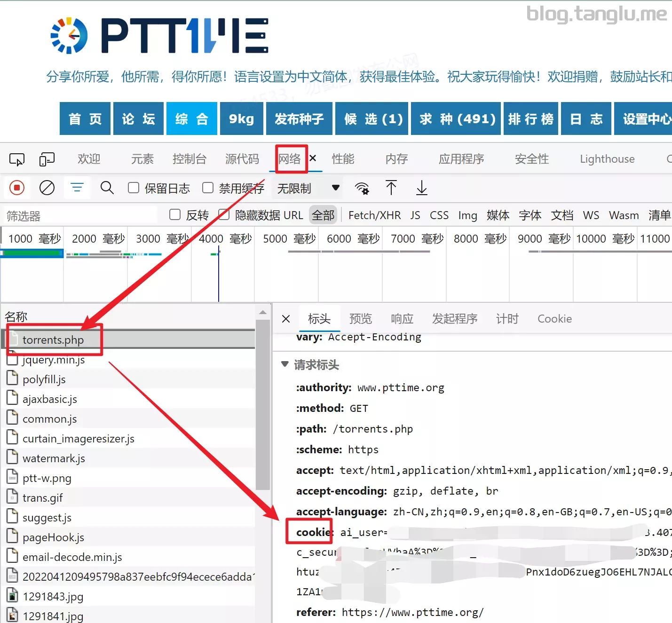Collapse the 请求标头 section
This screenshot has width=672, height=623.
pos(285,364)
